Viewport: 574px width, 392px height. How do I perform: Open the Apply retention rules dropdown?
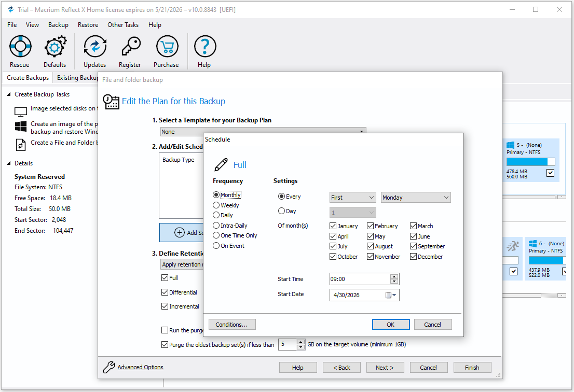[x=182, y=264]
